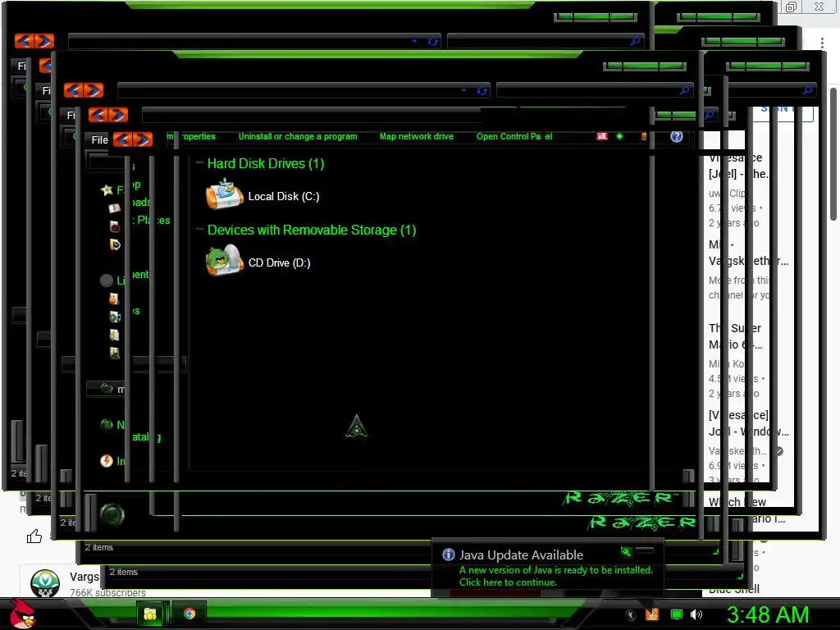Click Open Control Panel
This screenshot has height=630, width=840.
(x=514, y=137)
